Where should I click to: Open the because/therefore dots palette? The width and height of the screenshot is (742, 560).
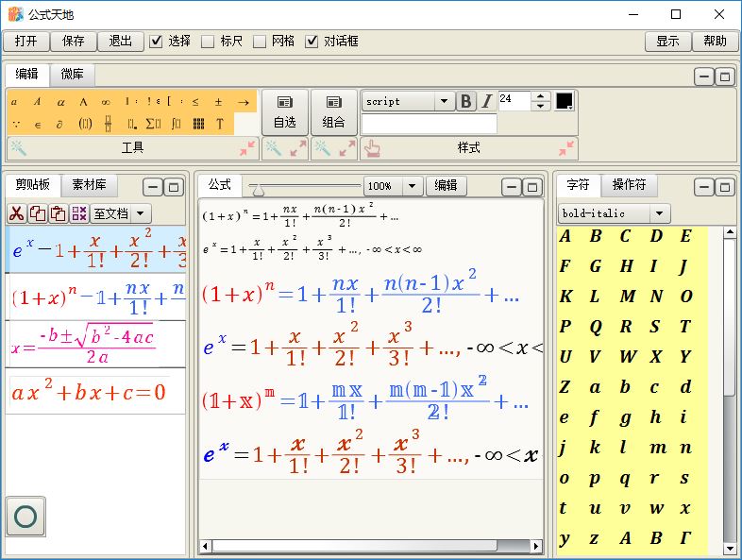pyautogui.click(x=16, y=124)
